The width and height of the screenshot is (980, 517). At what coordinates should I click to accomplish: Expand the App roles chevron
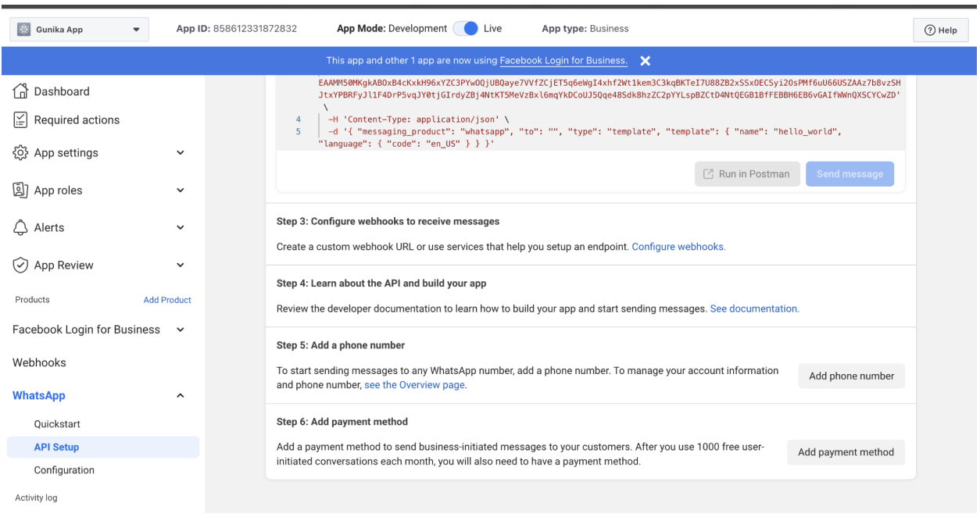pos(181,191)
